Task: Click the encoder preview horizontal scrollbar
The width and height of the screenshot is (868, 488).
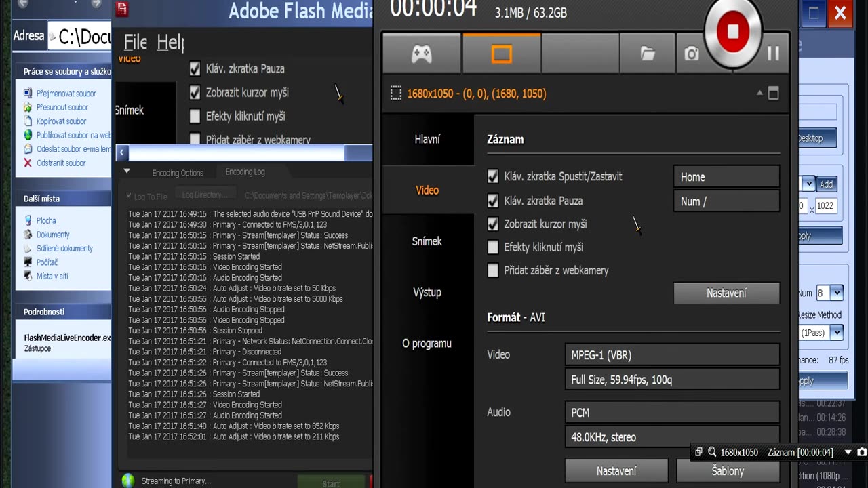Action: (244, 152)
